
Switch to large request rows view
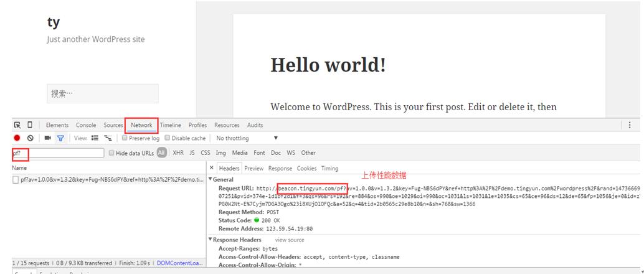(x=95, y=138)
